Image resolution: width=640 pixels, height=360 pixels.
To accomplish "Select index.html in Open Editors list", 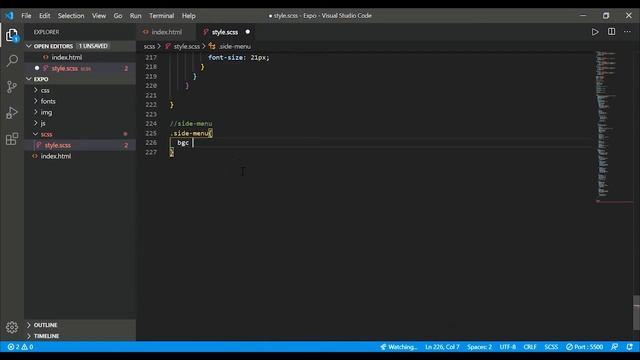I will coord(80,57).
